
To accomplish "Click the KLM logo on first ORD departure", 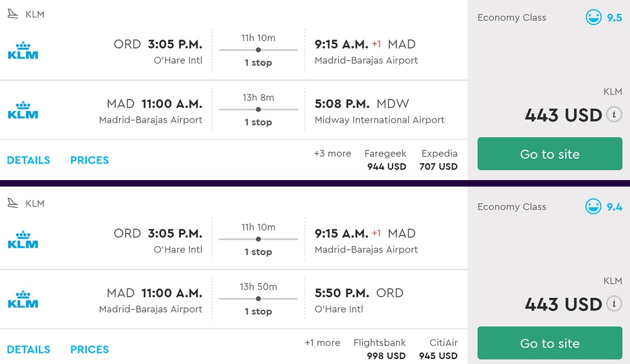I will pyautogui.click(x=23, y=51).
